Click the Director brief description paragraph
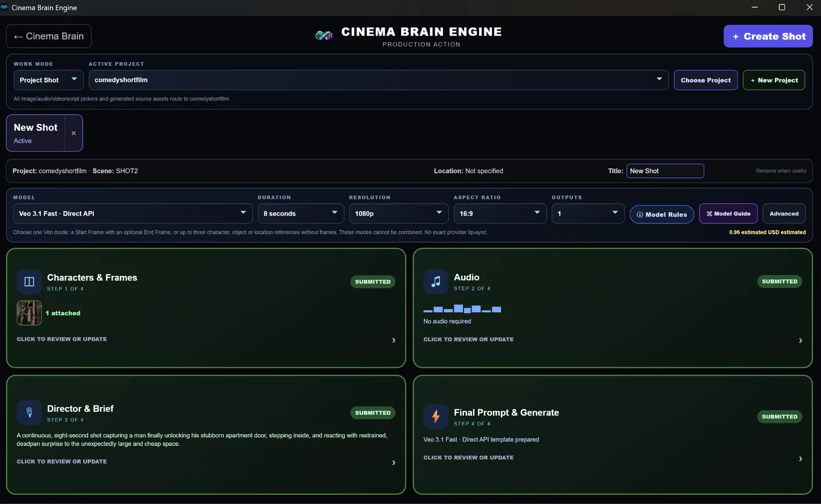821x504 pixels. 202,439
